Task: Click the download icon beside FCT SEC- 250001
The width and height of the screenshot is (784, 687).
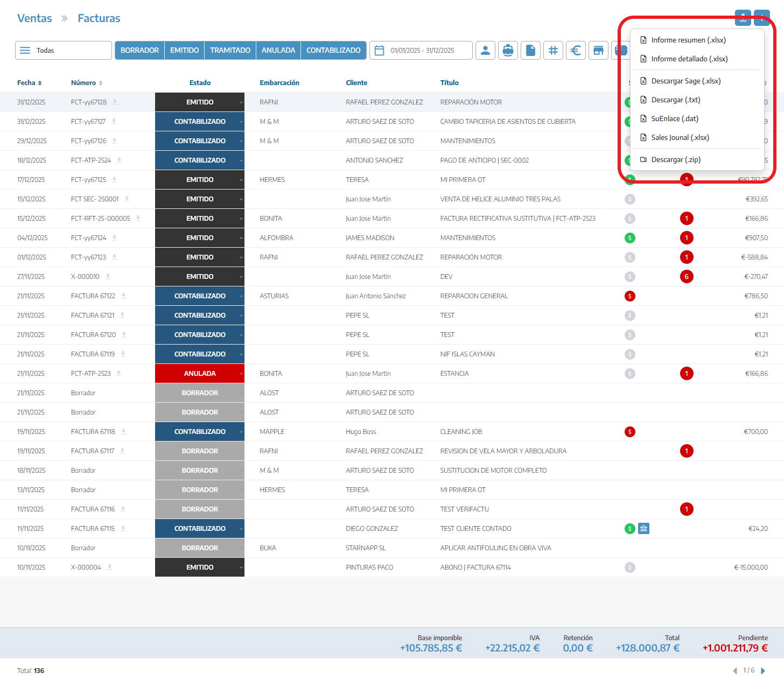Action: coord(127,199)
